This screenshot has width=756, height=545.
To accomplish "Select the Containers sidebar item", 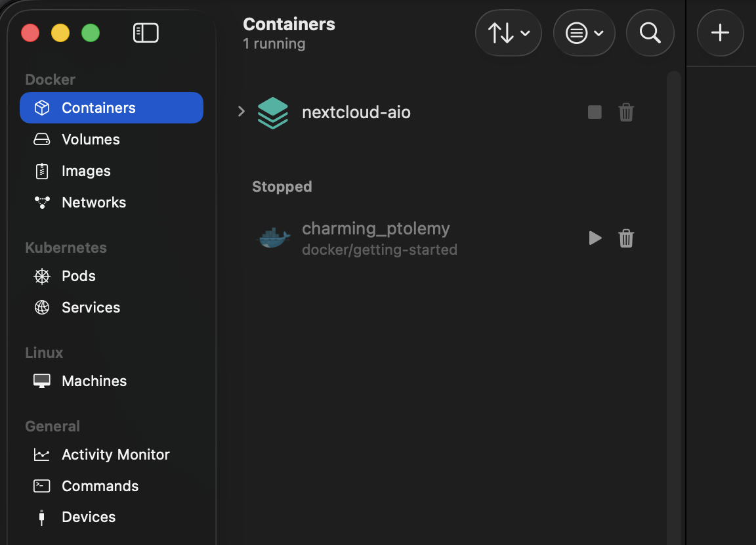I will pos(112,108).
